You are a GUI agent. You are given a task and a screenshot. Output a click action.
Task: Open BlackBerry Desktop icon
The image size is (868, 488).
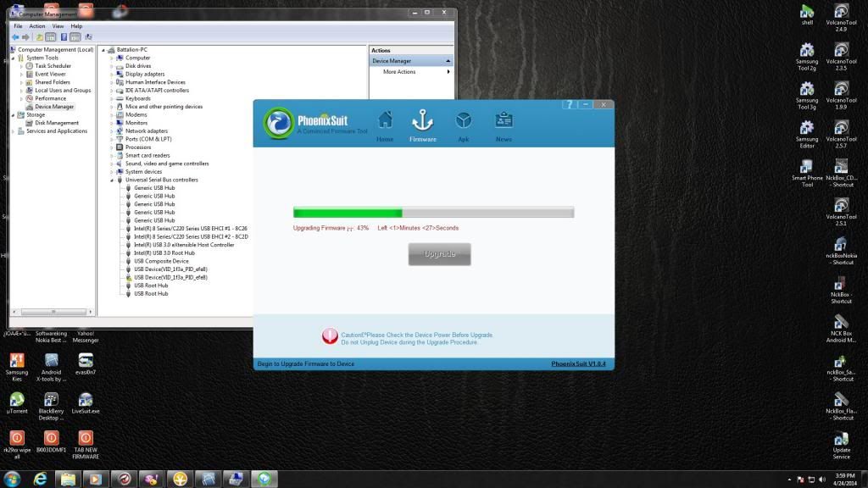pos(51,406)
